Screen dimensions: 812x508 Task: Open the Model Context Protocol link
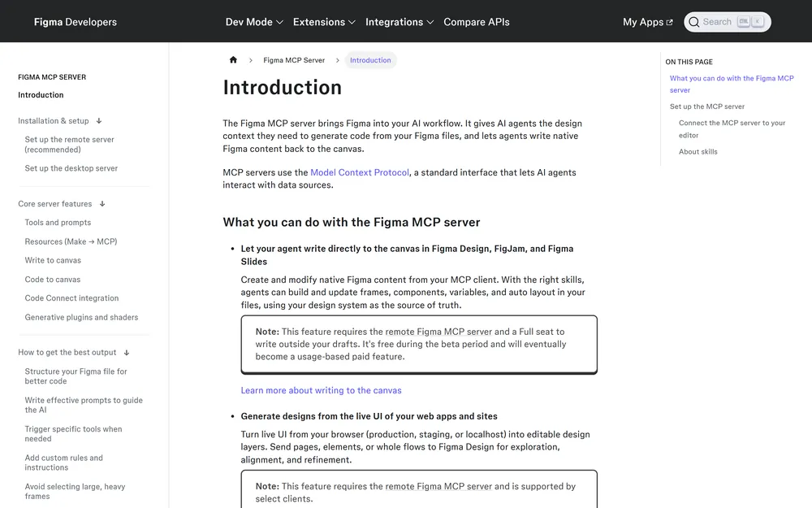click(360, 172)
